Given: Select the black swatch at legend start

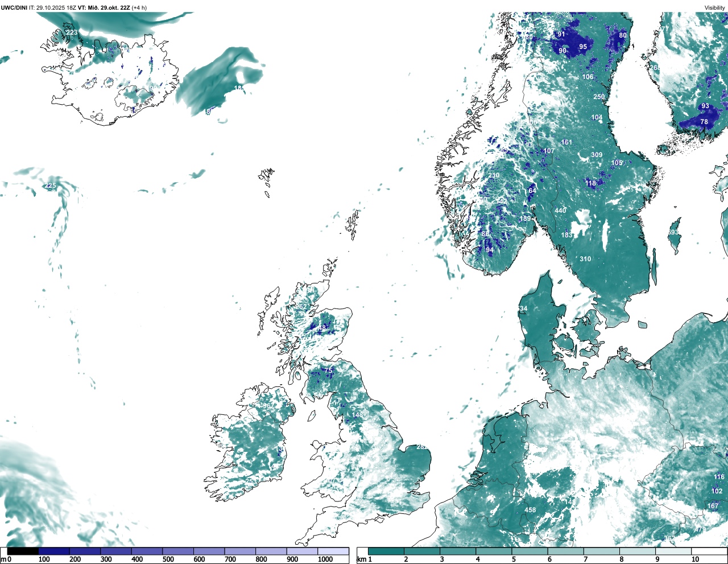Looking at the screenshot, I should pos(23,551).
